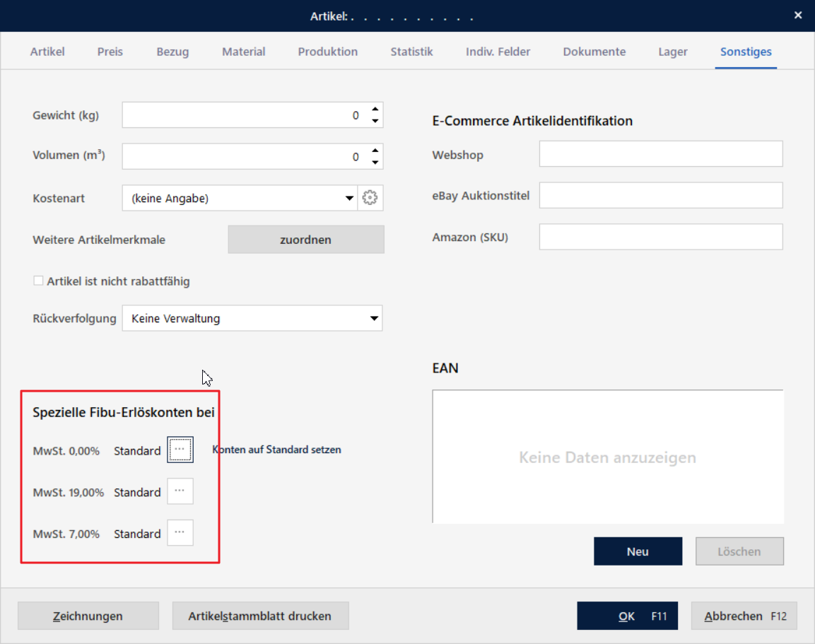Switch to the Preis tab
Viewport: 815px width, 644px height.
(x=110, y=52)
